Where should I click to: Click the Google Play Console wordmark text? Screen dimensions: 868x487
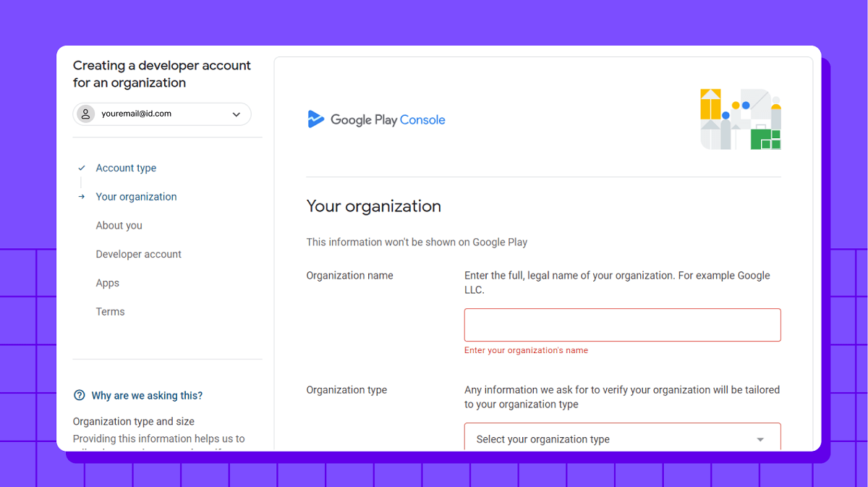pos(388,120)
